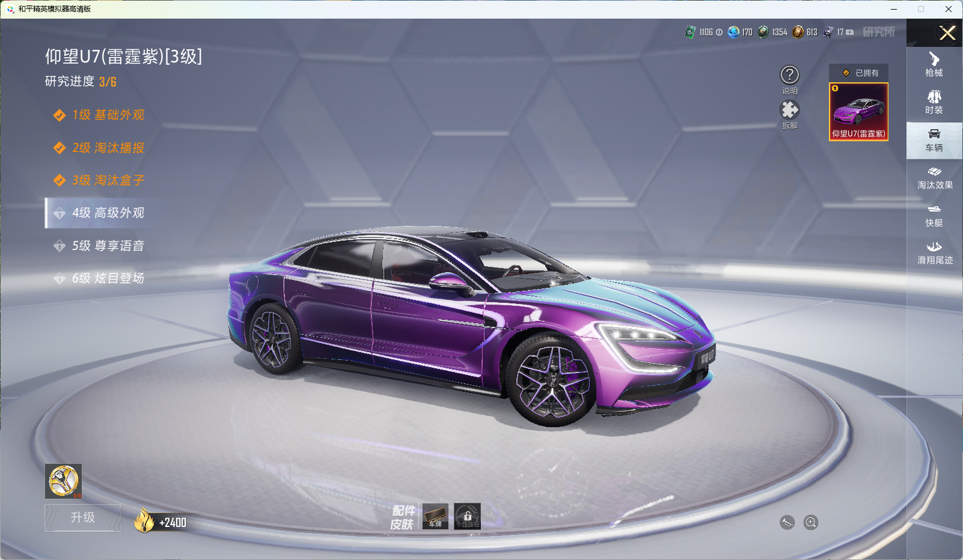Click the plus icon beside 17 currency

pyautogui.click(x=850, y=32)
